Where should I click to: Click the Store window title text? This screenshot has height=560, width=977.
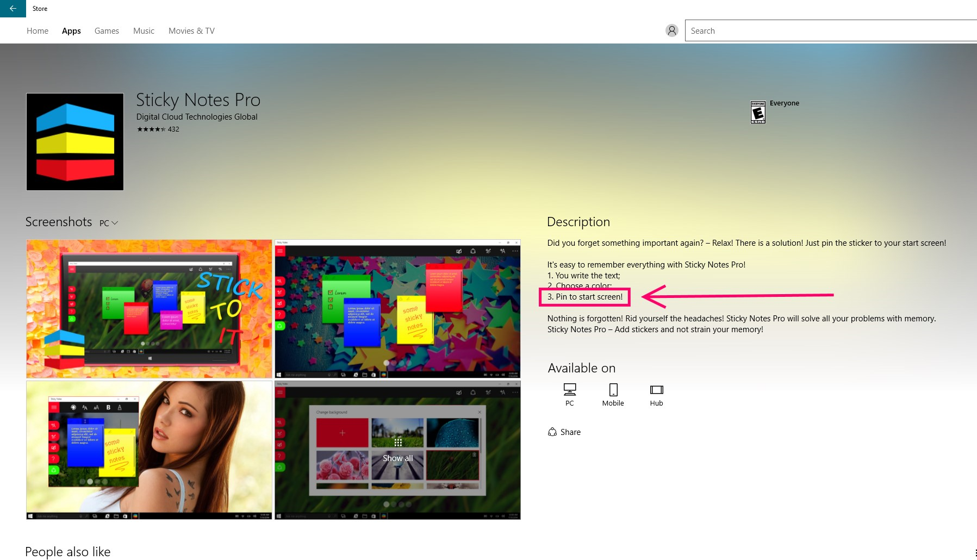[x=40, y=9]
